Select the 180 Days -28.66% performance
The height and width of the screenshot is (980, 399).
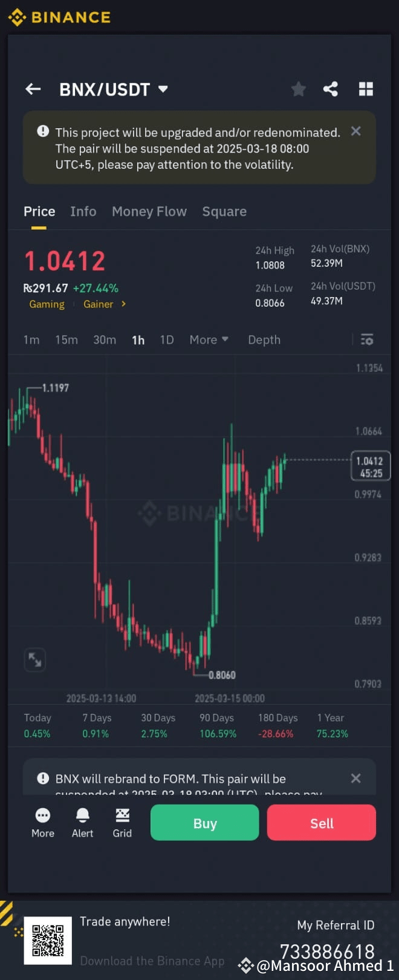[x=277, y=725]
